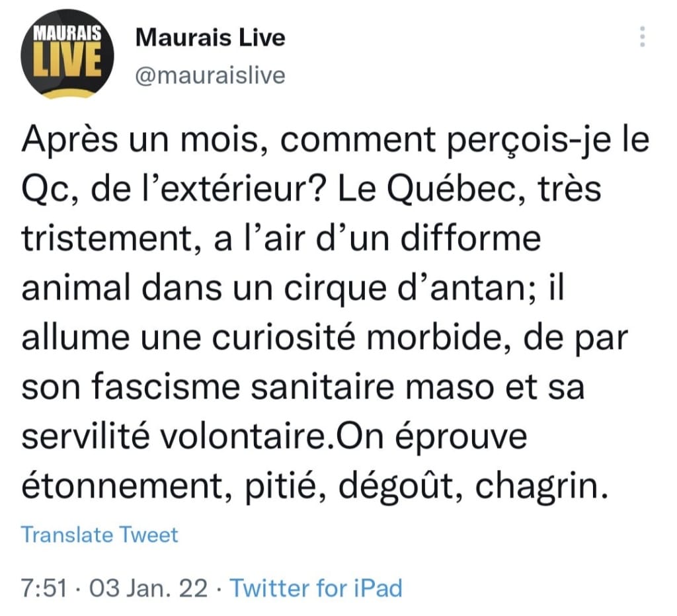Click the white MAURAIS text in the avatar
The width and height of the screenshot is (677, 616).
pos(67,33)
